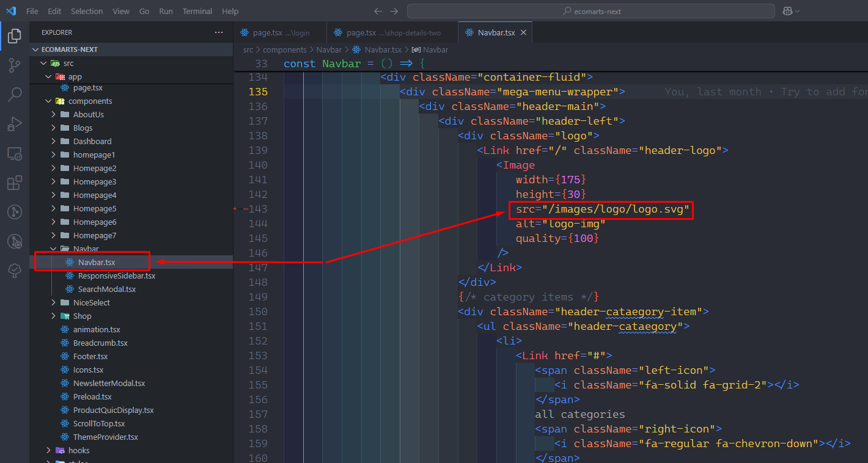Click the go forward arrow
This screenshot has width=868, height=463.
394,11
